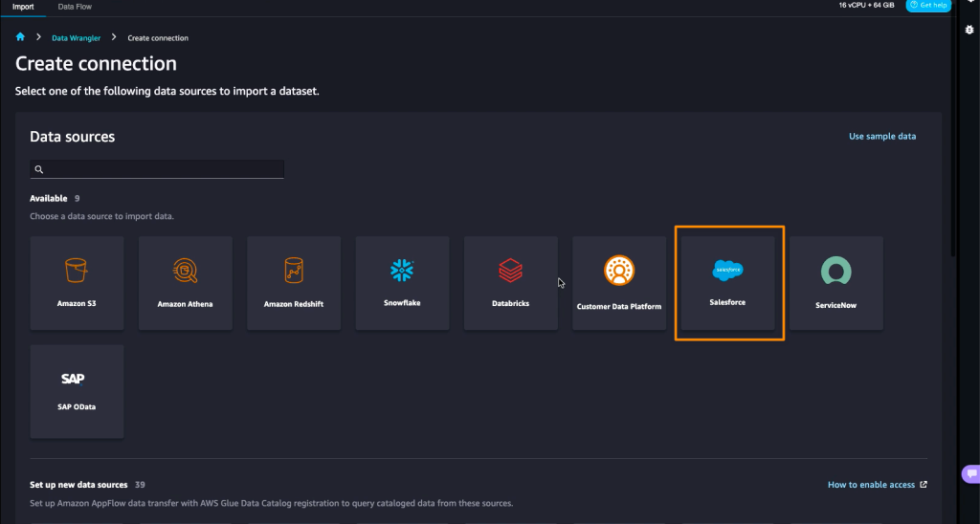The image size is (980, 524).
Task: Click the Get help button
Action: [x=928, y=6]
